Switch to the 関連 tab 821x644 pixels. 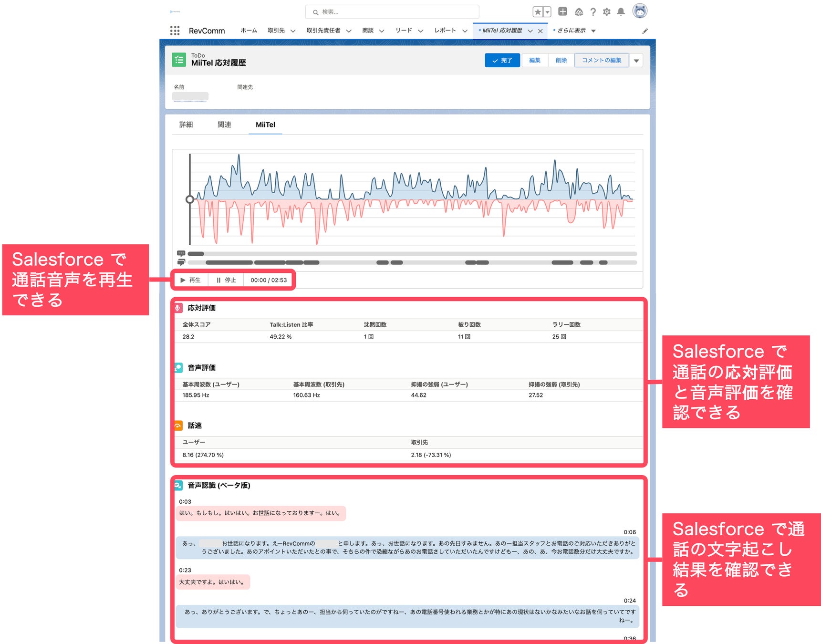point(224,125)
